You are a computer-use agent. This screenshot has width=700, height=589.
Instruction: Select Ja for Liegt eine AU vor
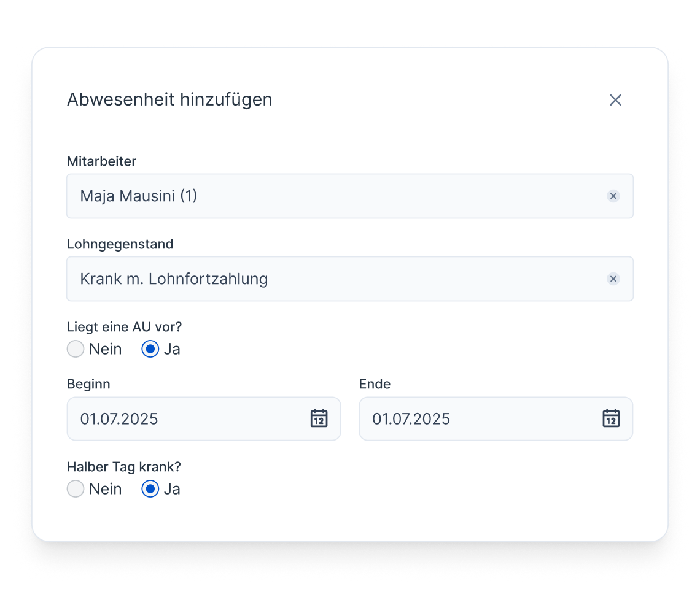pyautogui.click(x=149, y=348)
